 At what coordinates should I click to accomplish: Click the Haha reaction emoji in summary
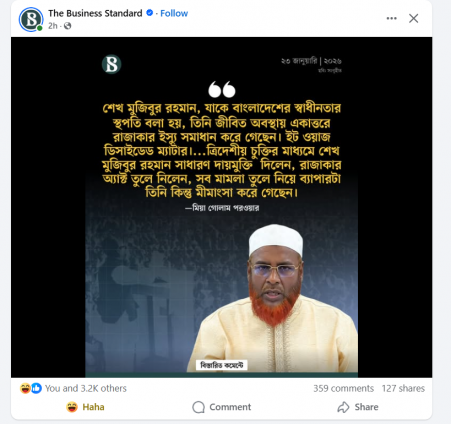pyautogui.click(x=25, y=388)
